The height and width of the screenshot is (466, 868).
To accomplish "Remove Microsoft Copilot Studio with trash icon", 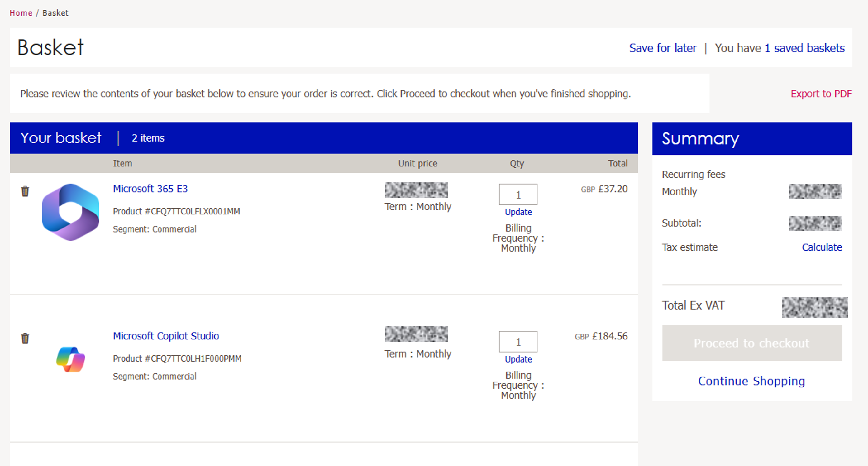I will click(25, 338).
